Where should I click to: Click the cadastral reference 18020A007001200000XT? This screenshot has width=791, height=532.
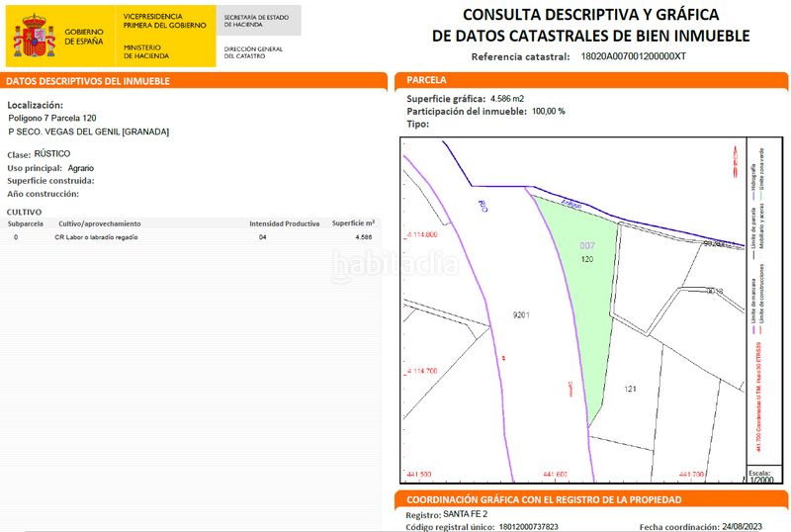[633, 56]
